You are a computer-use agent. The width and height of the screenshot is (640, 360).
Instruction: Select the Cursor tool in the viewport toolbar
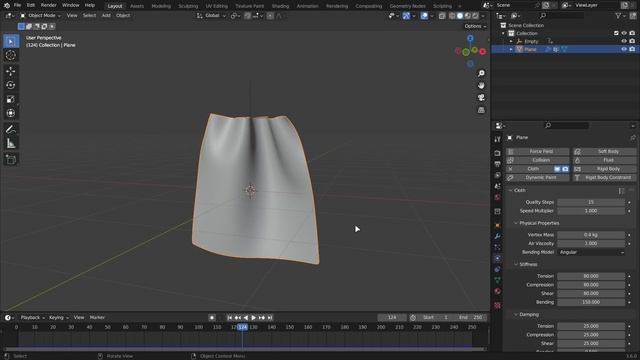(11, 55)
